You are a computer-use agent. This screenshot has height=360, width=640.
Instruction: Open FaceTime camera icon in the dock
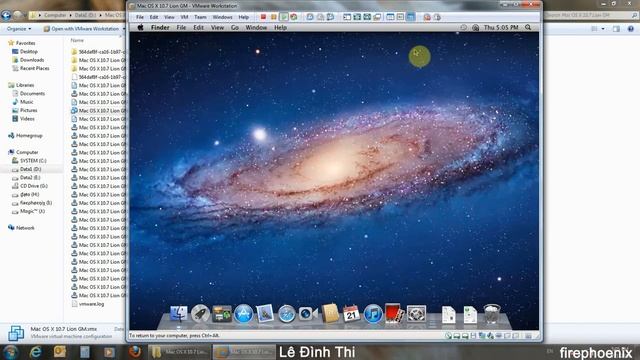(308, 314)
